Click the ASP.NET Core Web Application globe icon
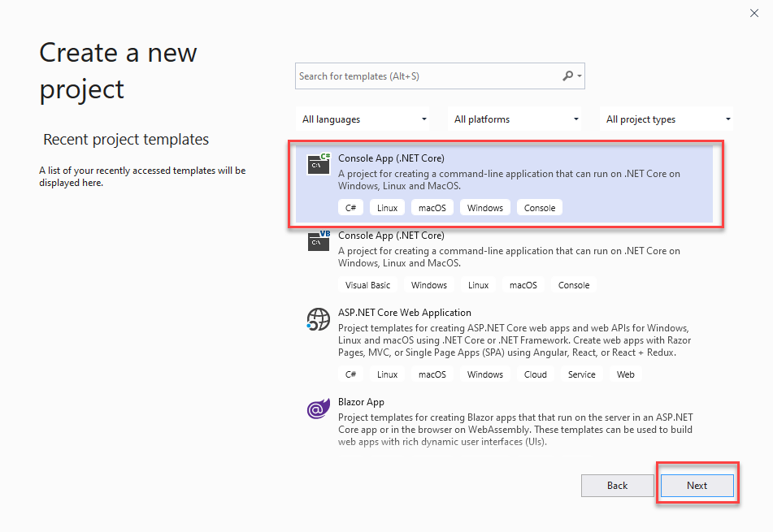 coord(319,319)
